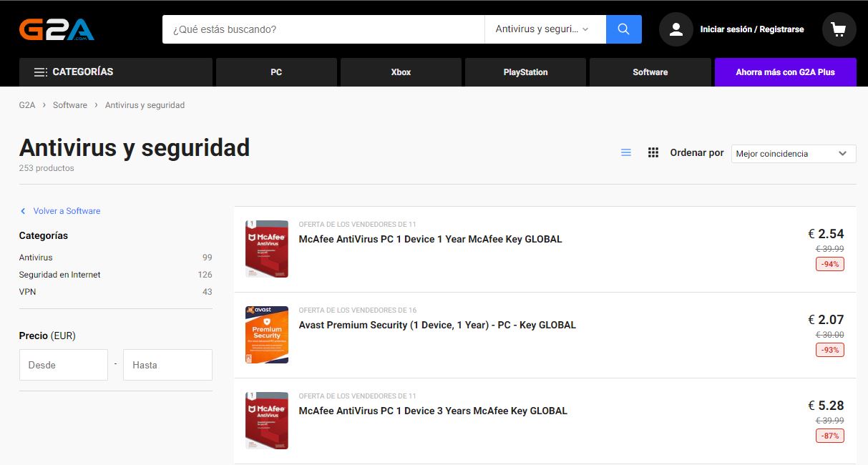Open the Ordenar por Mejor coincidencia dropdown
The height and width of the screenshot is (465, 868).
click(x=794, y=153)
